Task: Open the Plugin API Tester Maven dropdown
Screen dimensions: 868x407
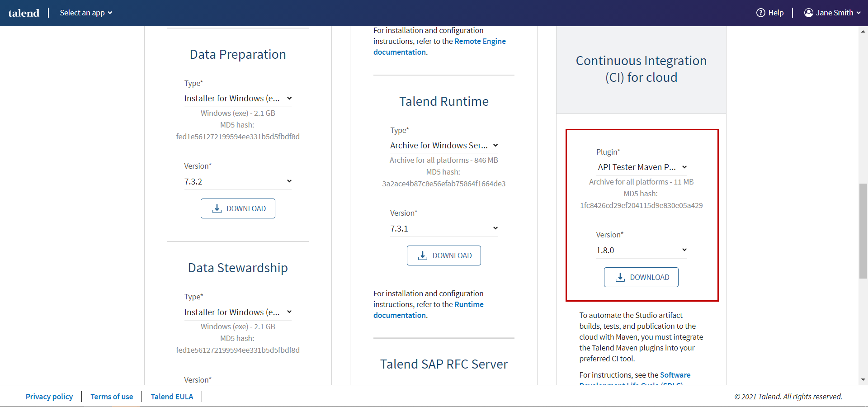Action: click(x=642, y=167)
